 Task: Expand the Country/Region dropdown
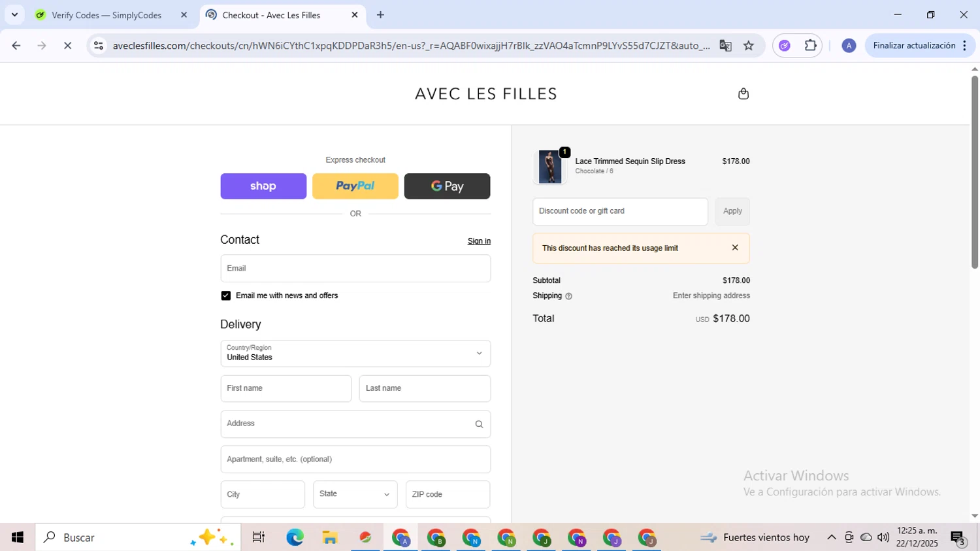point(355,354)
